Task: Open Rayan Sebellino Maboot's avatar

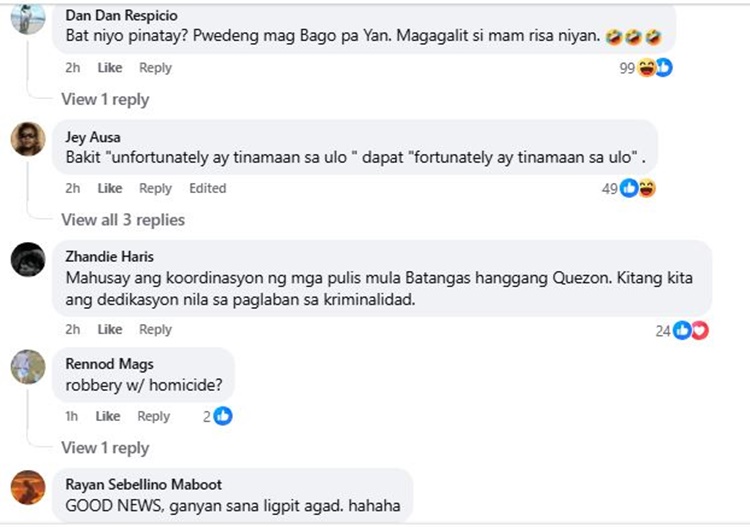Action: pyautogui.click(x=28, y=487)
